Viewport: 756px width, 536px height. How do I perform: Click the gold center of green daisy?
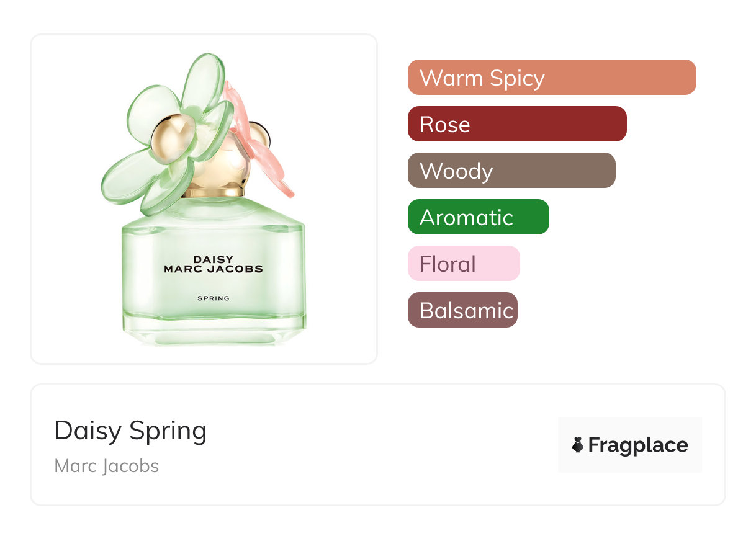coord(171,136)
